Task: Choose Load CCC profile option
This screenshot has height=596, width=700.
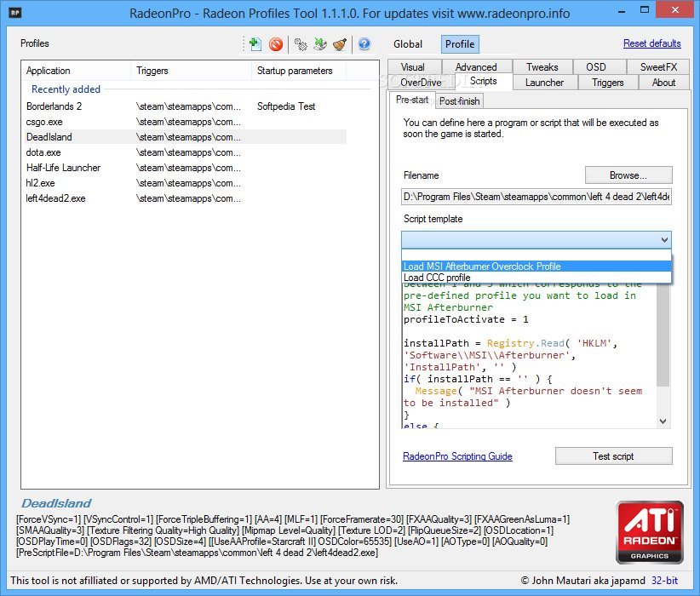Action: (536, 278)
